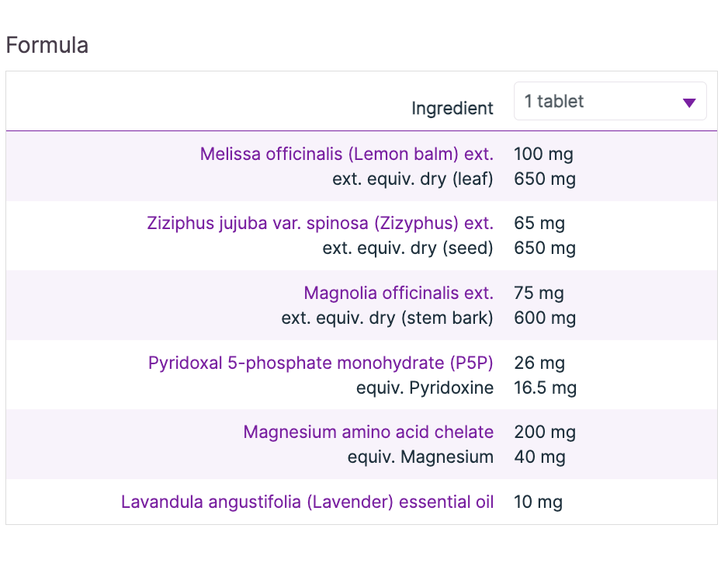Click the 200 mg magnesium chelate amount
The height and width of the screenshot is (570, 728).
pos(544,432)
